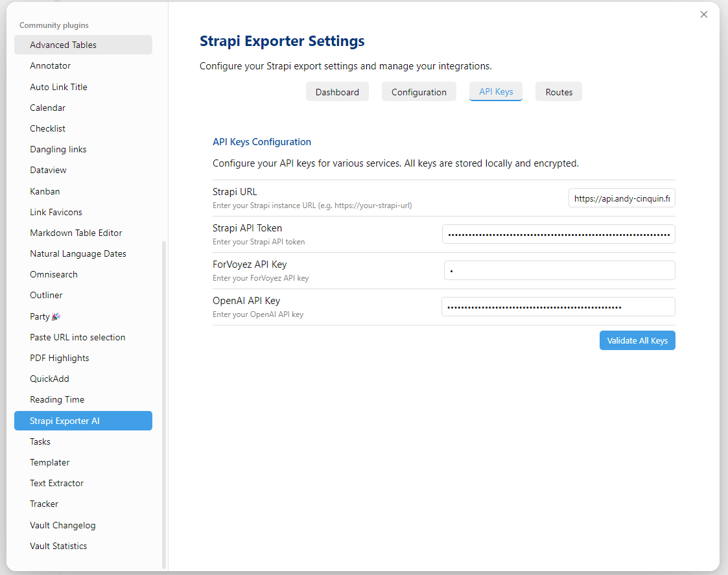
Task: Click into the ForVoyez API Key field
Action: coord(559,270)
